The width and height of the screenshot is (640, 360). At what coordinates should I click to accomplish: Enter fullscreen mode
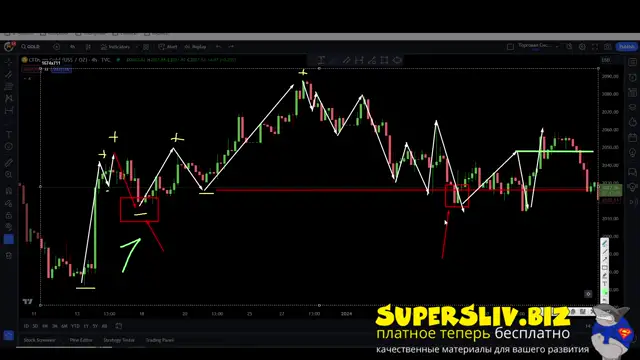click(595, 47)
